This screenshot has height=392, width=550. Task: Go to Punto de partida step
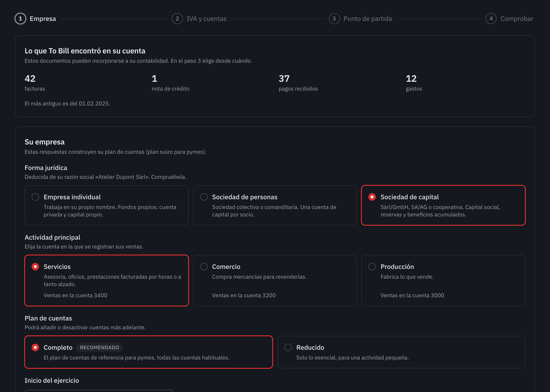(367, 19)
